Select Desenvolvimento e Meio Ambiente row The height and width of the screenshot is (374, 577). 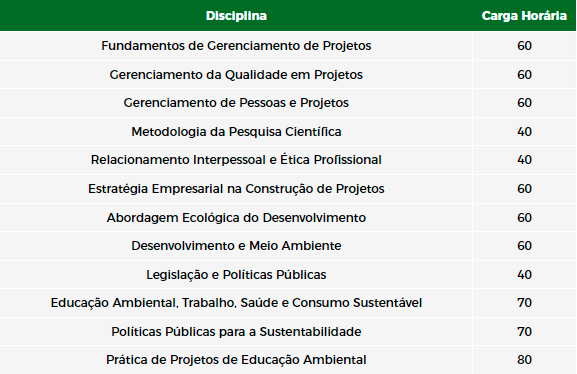click(x=288, y=246)
